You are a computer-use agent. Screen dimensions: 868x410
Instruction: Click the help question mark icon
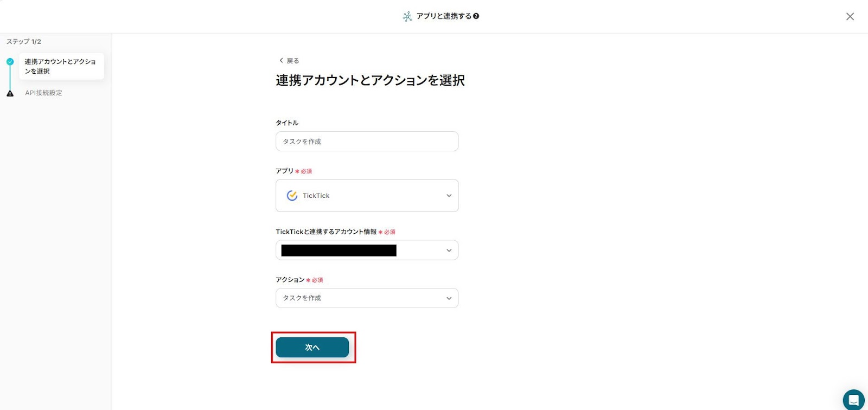[x=476, y=16]
